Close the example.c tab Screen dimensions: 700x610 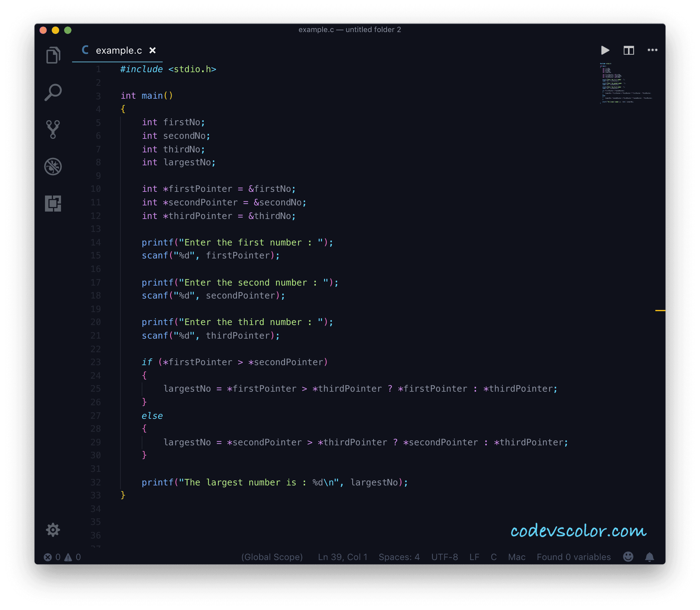(153, 51)
